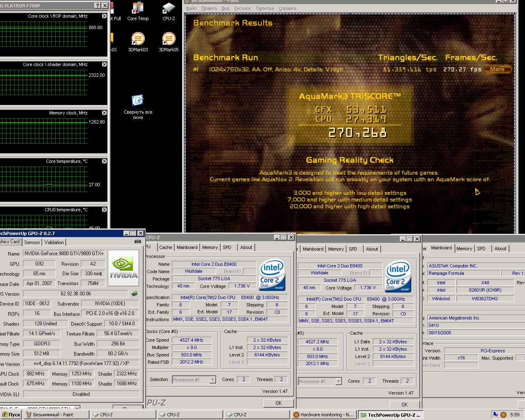Hide the Core clock ROP domain graph

[x=104, y=16]
